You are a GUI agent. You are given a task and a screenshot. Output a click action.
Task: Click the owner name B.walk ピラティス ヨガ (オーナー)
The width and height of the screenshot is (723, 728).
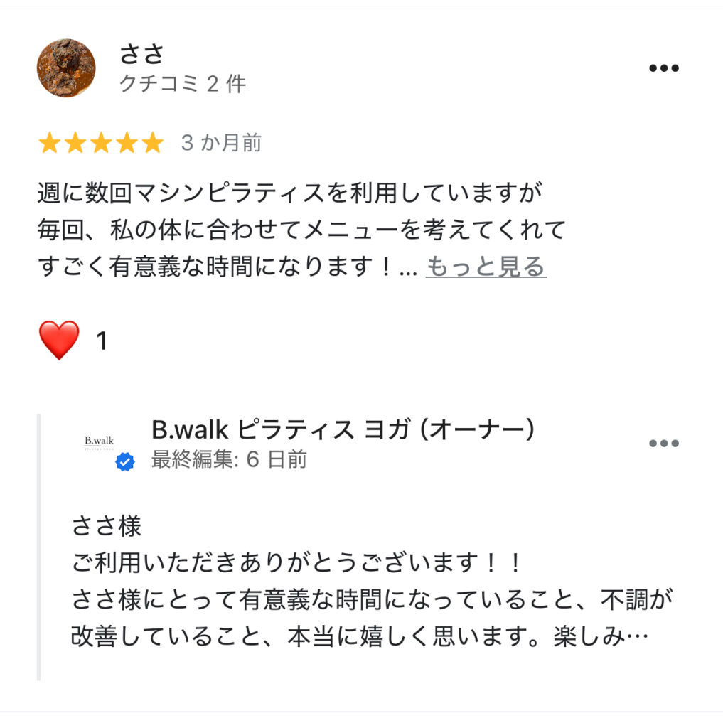(x=343, y=429)
